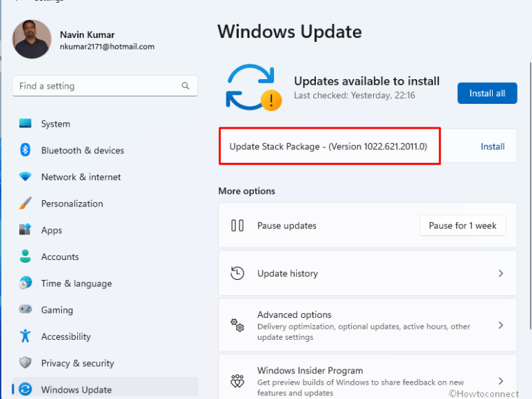Click the Privacy shield icon
532x399 pixels.
tap(25, 363)
